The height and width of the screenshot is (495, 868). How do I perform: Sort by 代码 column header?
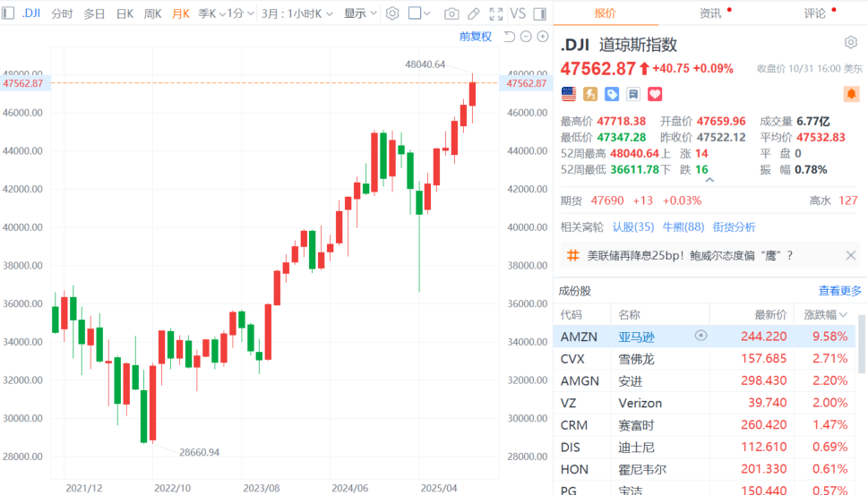click(571, 315)
